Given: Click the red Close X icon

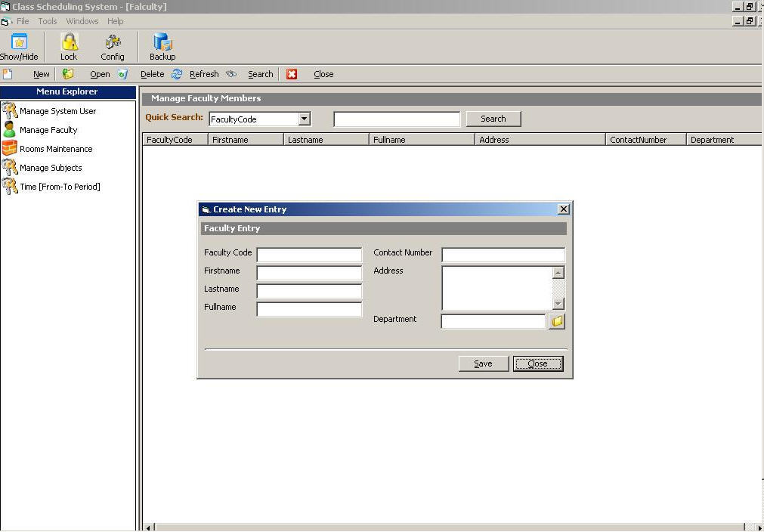Looking at the screenshot, I should (x=292, y=74).
